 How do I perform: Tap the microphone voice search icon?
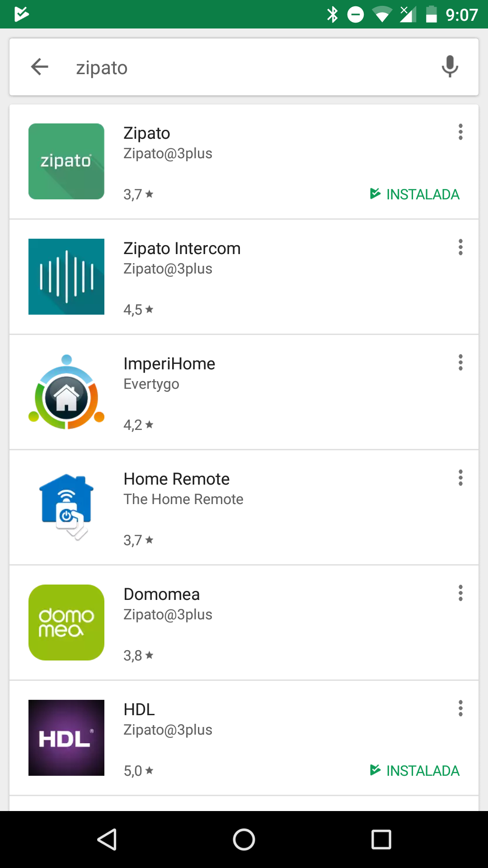(450, 67)
